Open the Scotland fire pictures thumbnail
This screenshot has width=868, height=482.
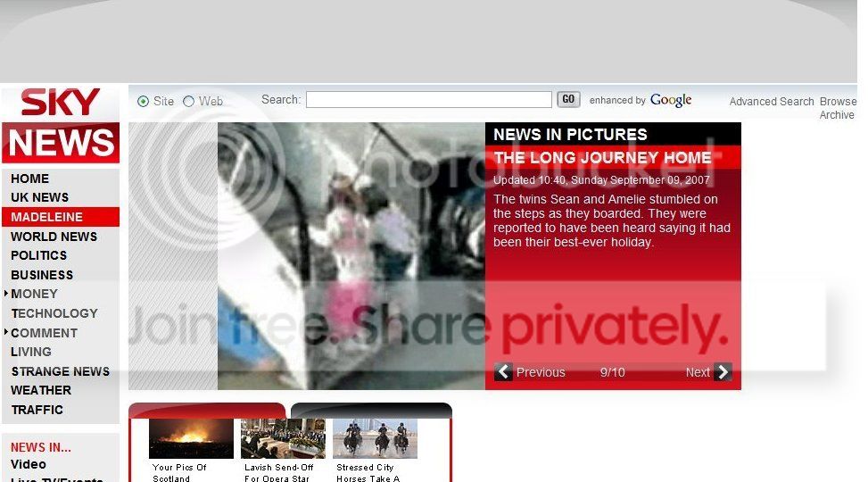[x=191, y=439]
